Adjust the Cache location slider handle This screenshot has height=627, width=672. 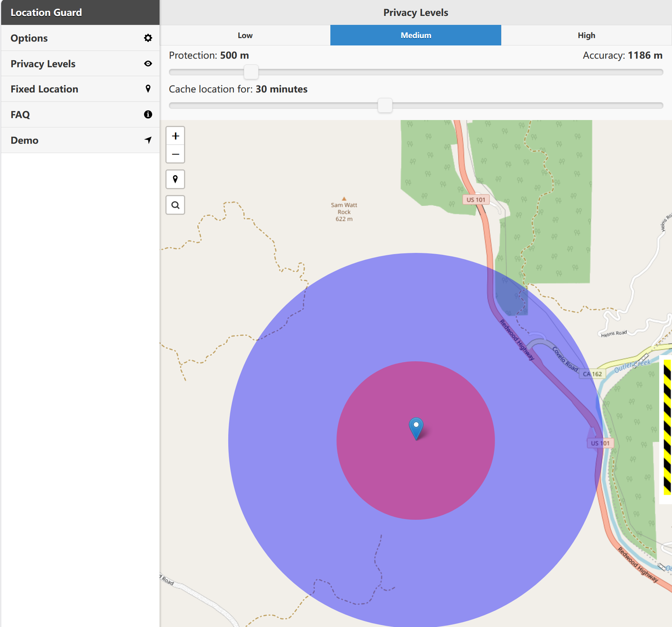(384, 105)
